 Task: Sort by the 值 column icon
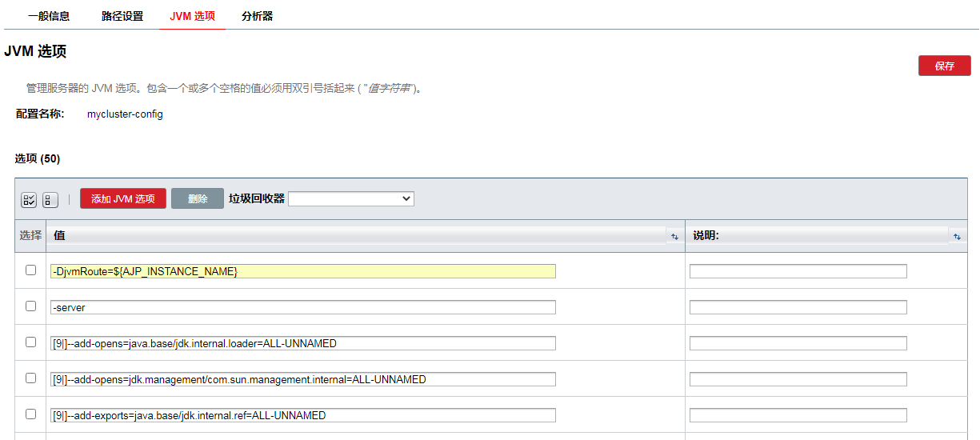point(674,236)
